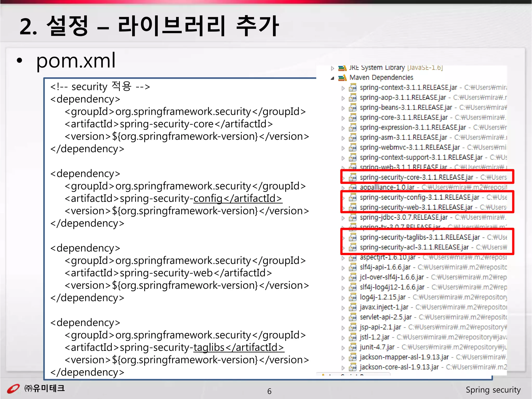This screenshot has height=399, width=532.
Task: Click jar icon beside spring-core-3.1.1.RELEASE.jar
Action: tap(353, 118)
